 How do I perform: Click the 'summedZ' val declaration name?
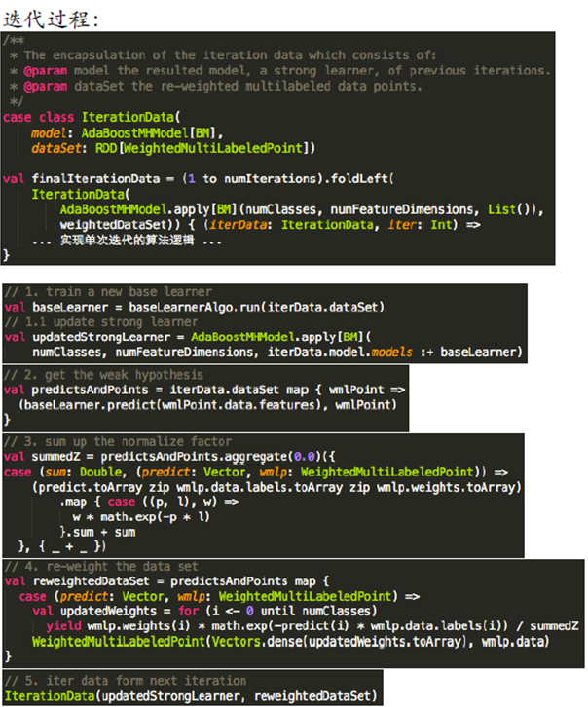[55, 457]
